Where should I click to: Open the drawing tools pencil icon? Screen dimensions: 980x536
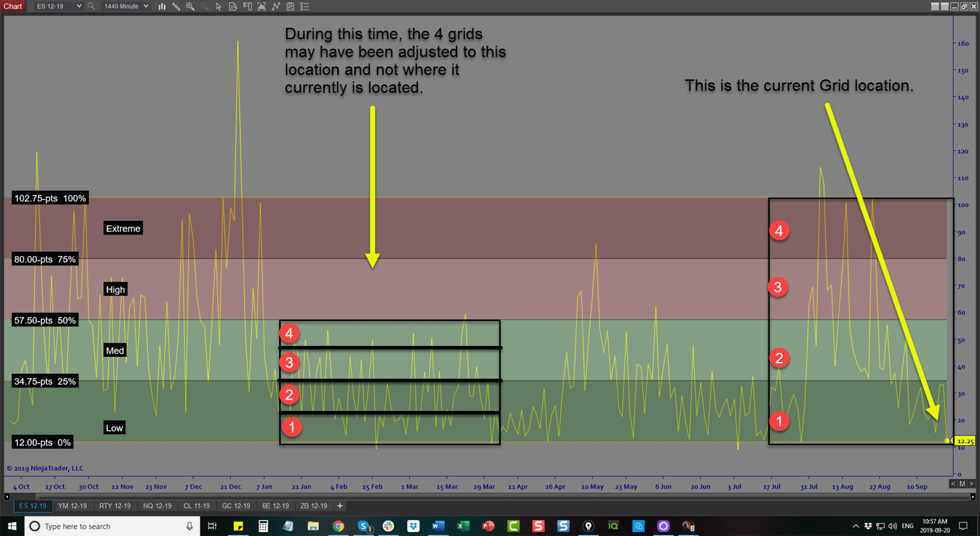point(176,6)
